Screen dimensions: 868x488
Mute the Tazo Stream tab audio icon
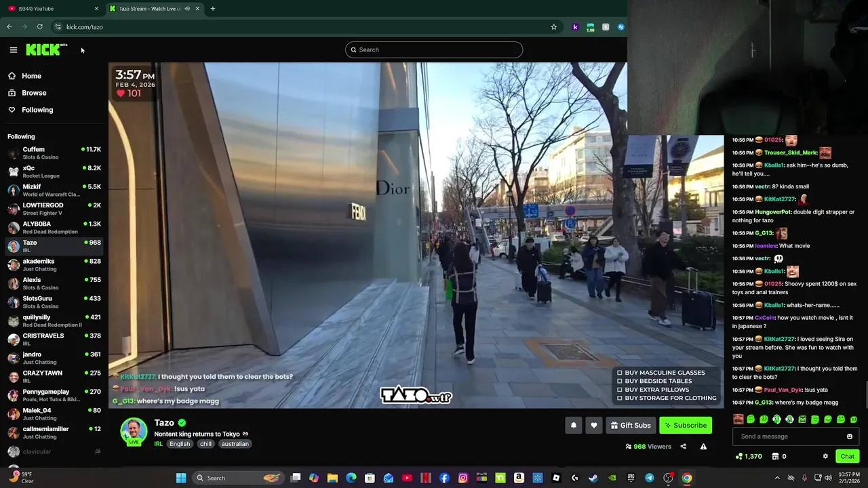tap(187, 9)
